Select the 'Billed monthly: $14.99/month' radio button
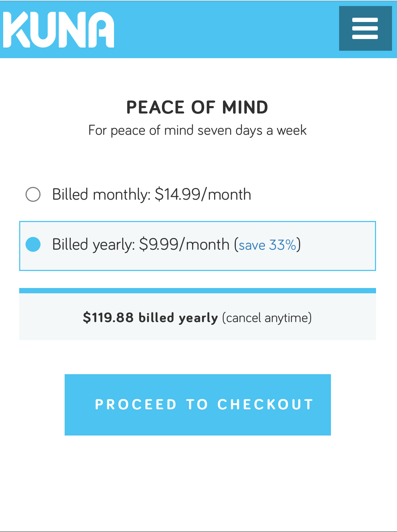This screenshot has width=397, height=532. 33,194
